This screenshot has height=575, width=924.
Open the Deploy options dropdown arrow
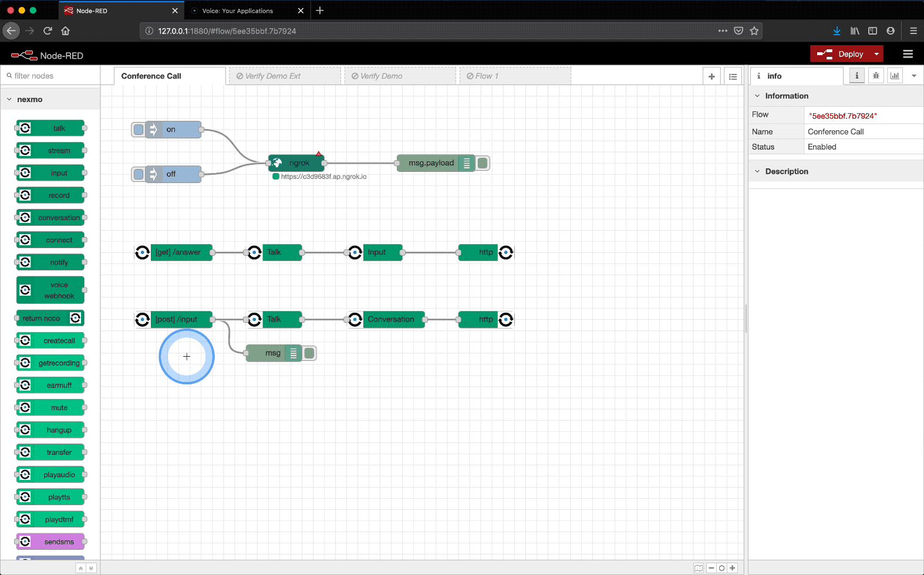[876, 54]
